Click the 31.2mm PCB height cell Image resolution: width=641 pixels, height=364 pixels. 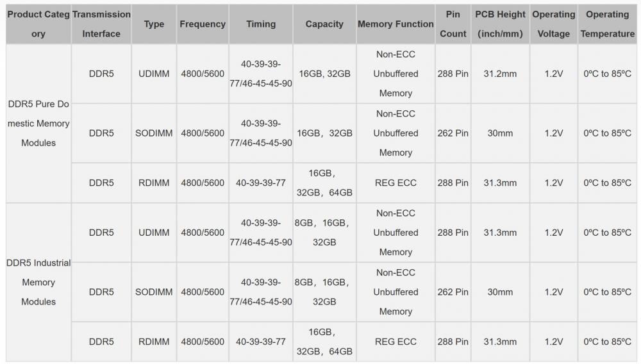501,74
